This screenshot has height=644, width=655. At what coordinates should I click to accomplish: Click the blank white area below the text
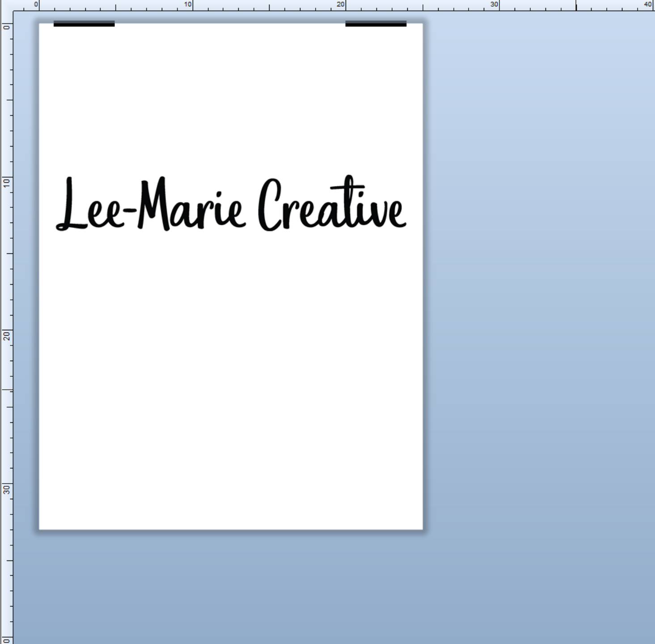point(231,380)
